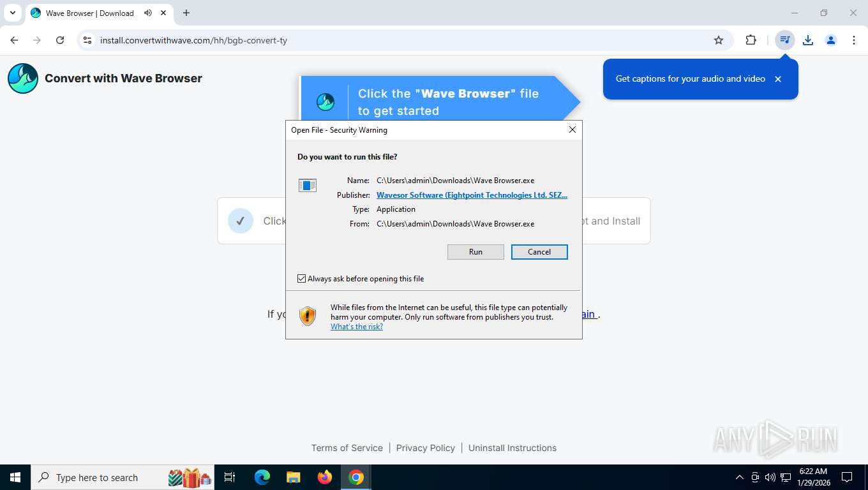Viewport: 868px width, 490px height.
Task: Click the Meet Now camera tray icon
Action: 755,477
